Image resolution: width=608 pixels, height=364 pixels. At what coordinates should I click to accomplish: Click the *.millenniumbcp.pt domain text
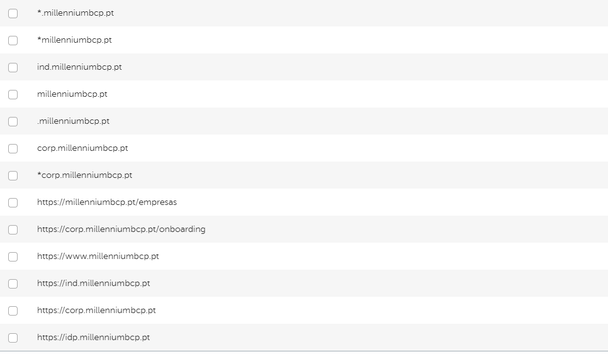pos(76,13)
